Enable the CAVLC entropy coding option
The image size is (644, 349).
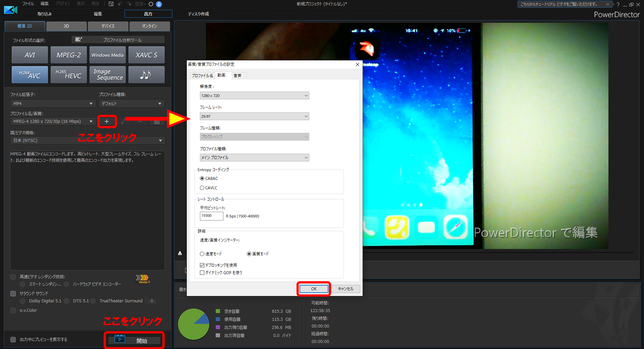[202, 188]
